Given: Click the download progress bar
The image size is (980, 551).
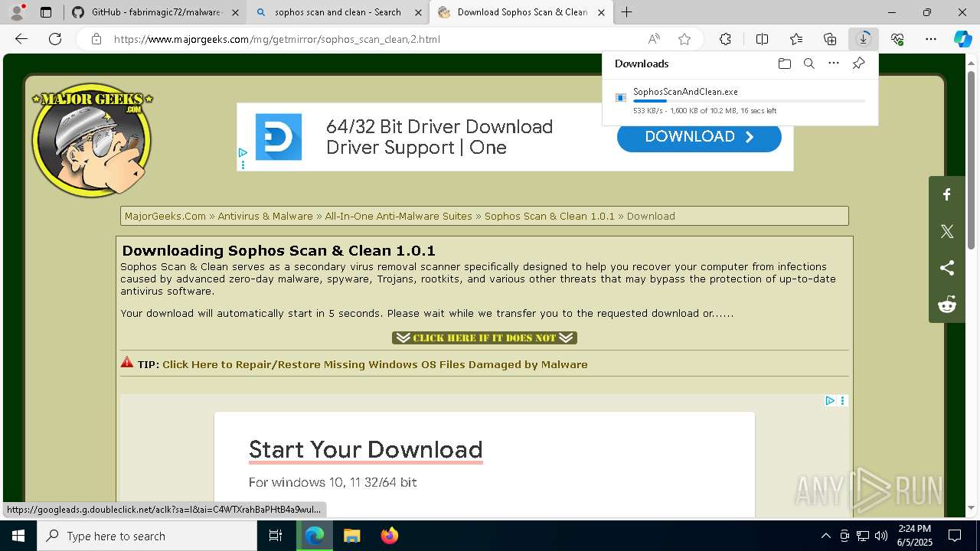Looking at the screenshot, I should [x=749, y=101].
